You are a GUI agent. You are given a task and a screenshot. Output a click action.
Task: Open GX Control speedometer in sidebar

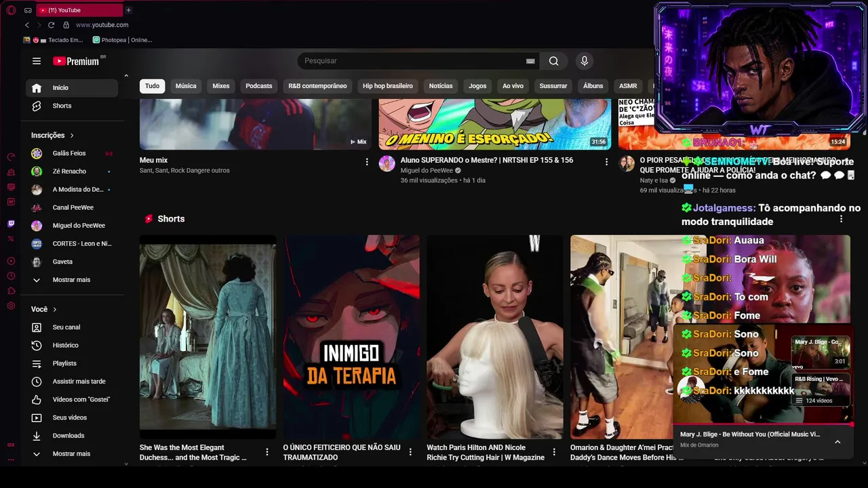(x=11, y=157)
